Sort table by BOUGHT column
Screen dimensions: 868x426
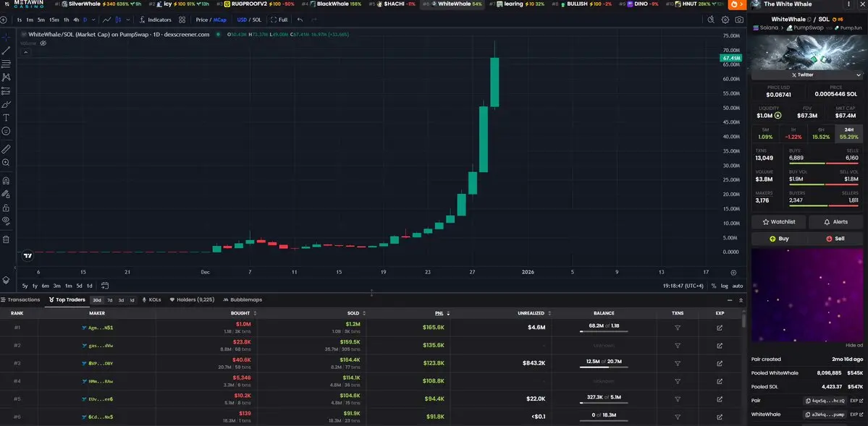(x=243, y=313)
